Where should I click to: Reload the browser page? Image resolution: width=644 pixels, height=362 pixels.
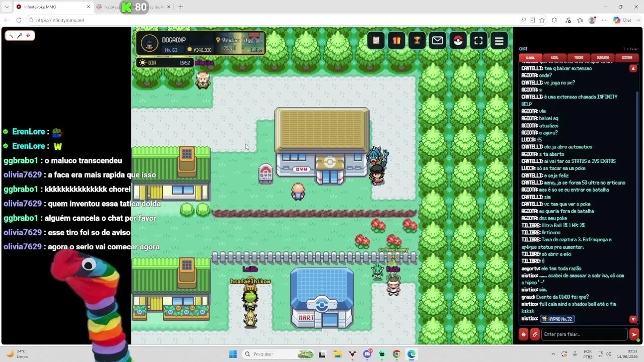click(19, 20)
